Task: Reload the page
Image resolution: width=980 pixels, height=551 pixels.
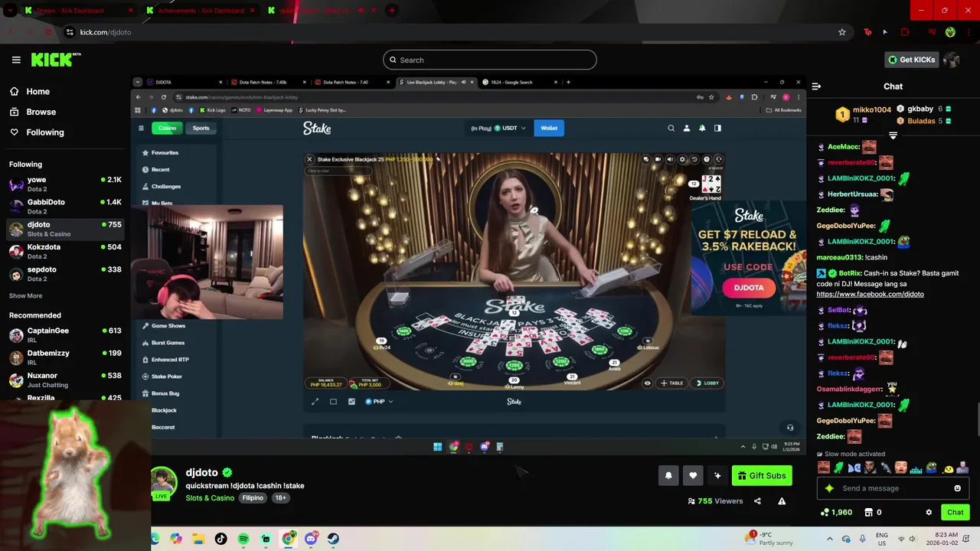Action: pyautogui.click(x=47, y=32)
